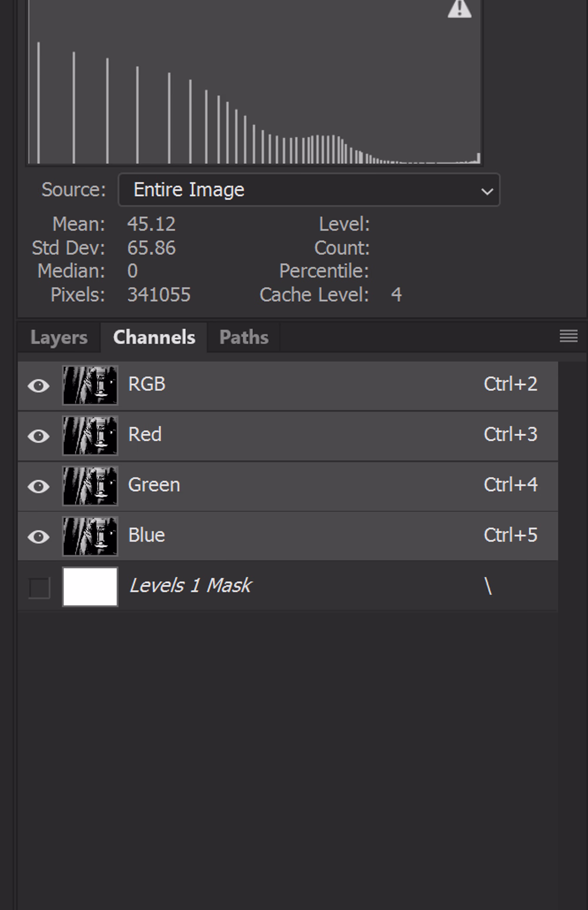Toggle Green channel visibility eye
The width and height of the screenshot is (588, 910).
[39, 486]
